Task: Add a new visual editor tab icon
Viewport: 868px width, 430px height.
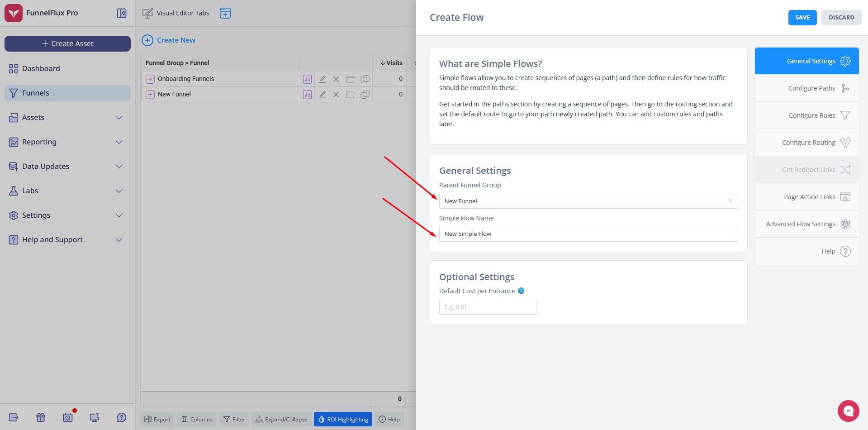Action: point(225,13)
